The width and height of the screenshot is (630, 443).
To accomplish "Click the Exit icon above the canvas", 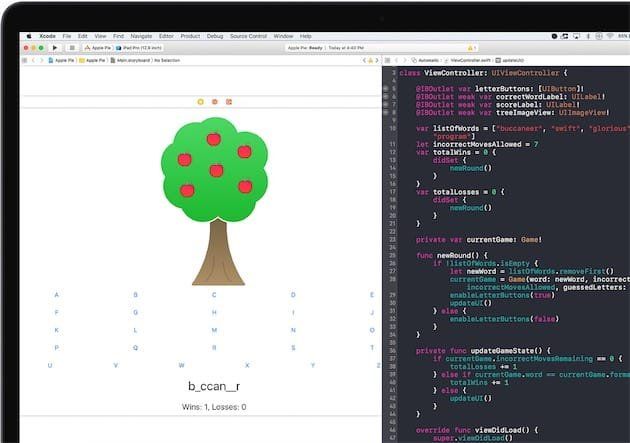I will point(228,101).
